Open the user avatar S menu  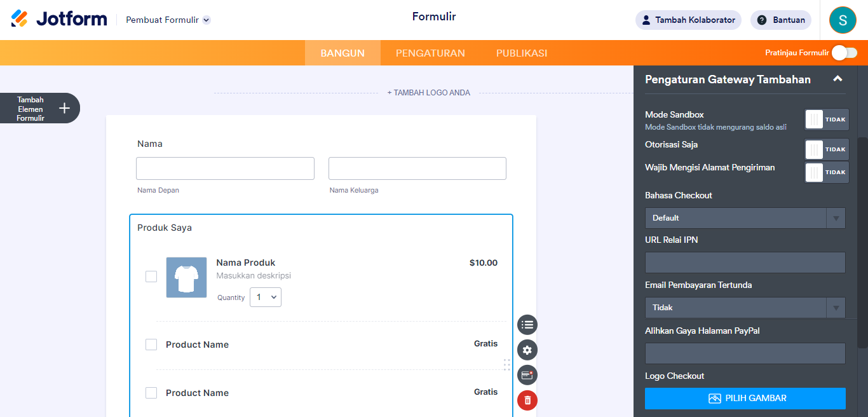pyautogui.click(x=842, y=20)
